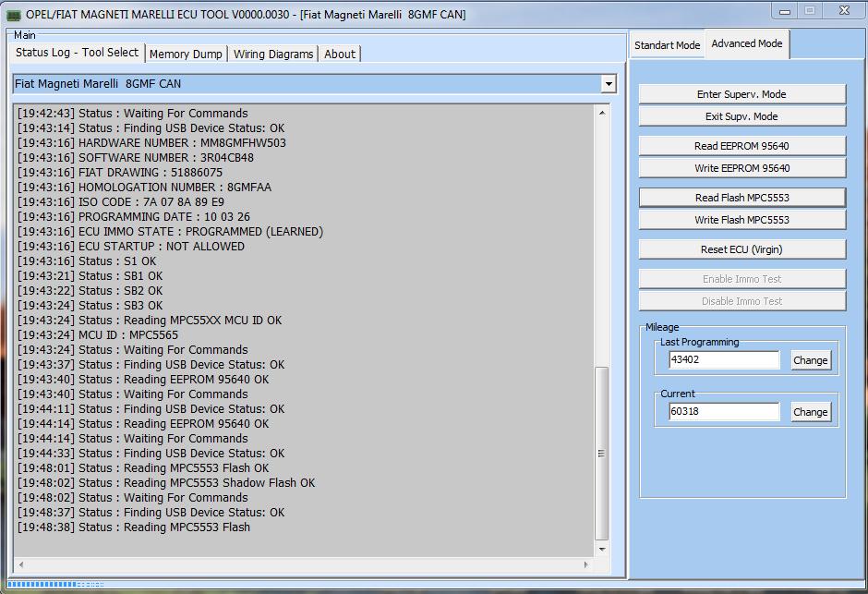
Task: Click Change button for Last Programming mileage
Action: tap(811, 360)
